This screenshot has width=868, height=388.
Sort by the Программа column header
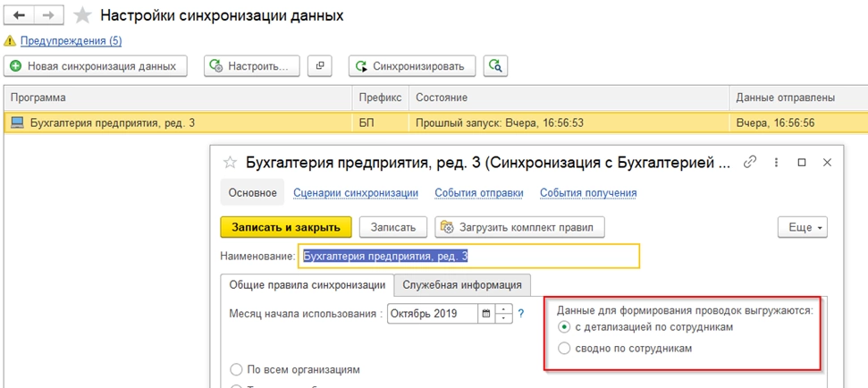coord(178,98)
